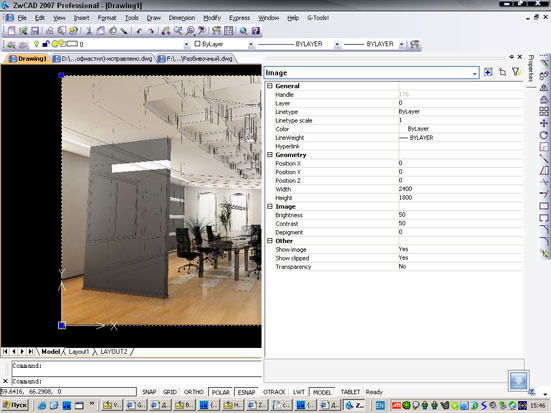Open the File menu
The image size is (551, 413).
point(22,18)
